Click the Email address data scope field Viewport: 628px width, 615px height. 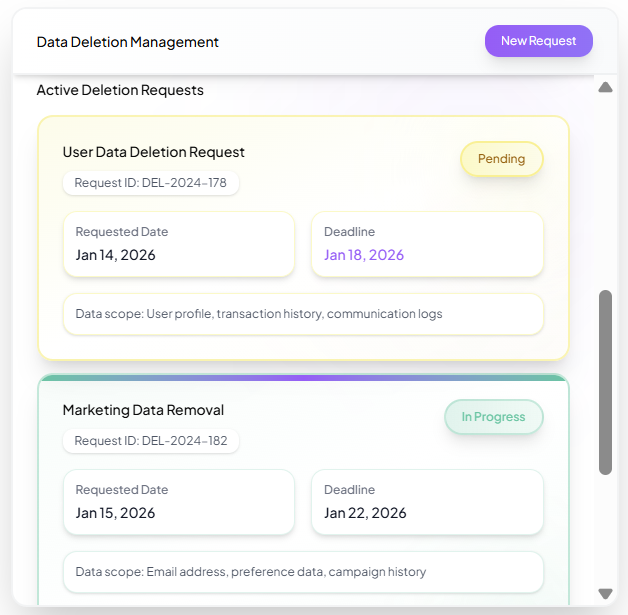(x=303, y=572)
